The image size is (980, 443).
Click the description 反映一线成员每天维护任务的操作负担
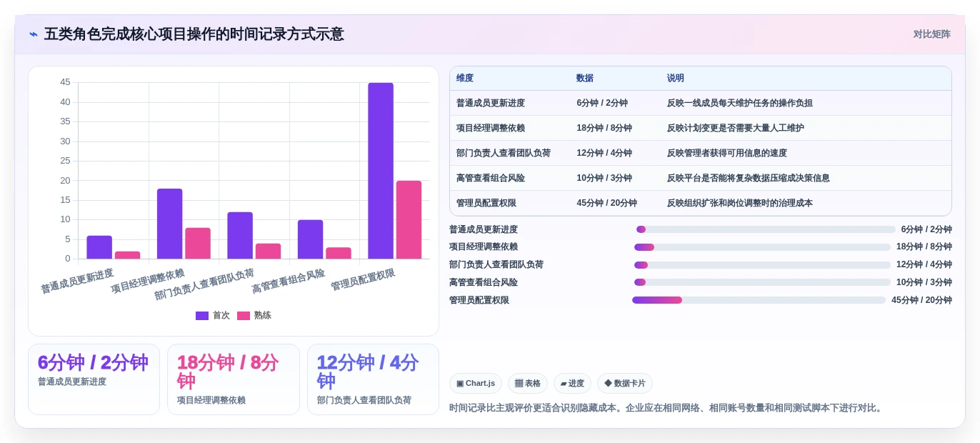point(740,104)
